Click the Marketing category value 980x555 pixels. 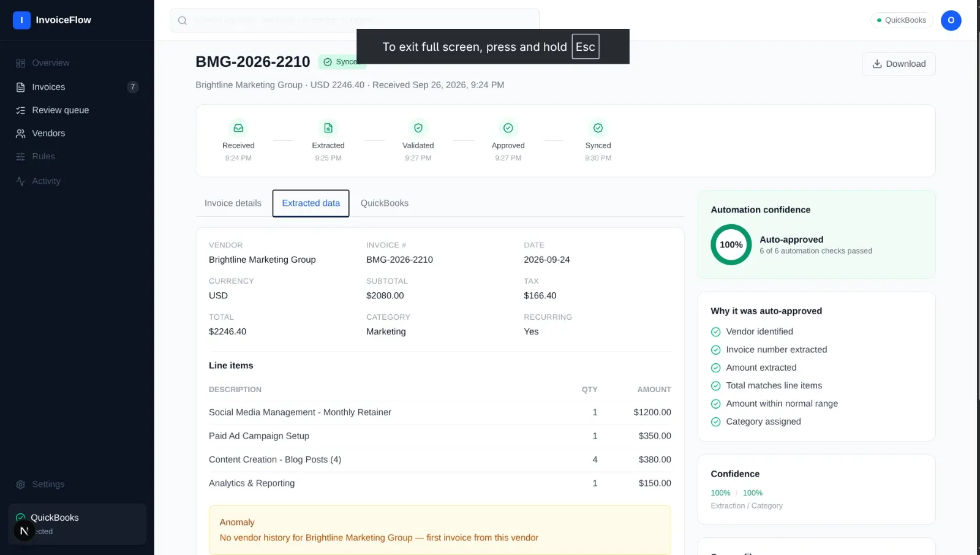point(386,331)
